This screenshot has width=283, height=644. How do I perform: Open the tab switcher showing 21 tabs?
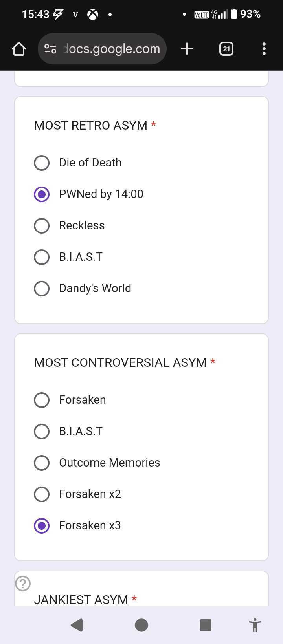point(226,49)
